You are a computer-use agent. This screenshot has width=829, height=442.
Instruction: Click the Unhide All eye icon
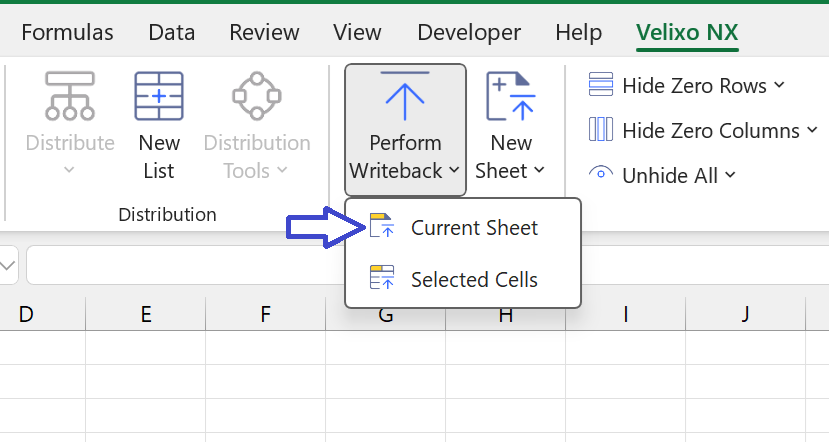tap(601, 173)
